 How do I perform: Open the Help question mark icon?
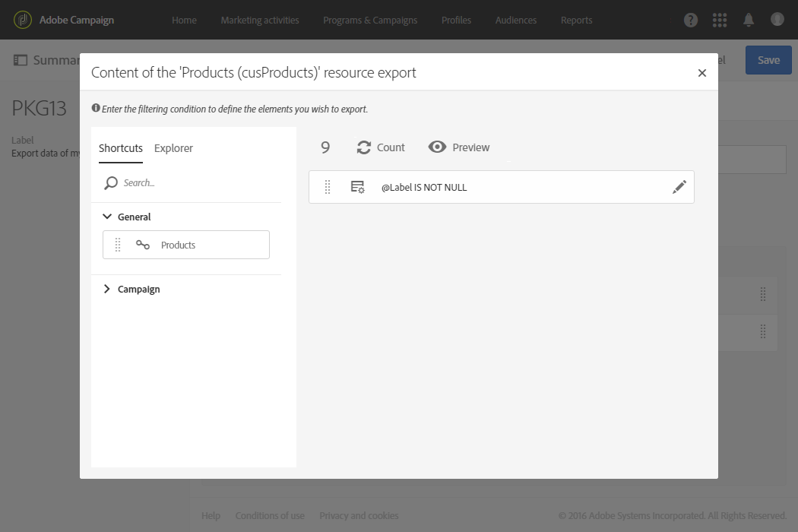[x=690, y=20]
